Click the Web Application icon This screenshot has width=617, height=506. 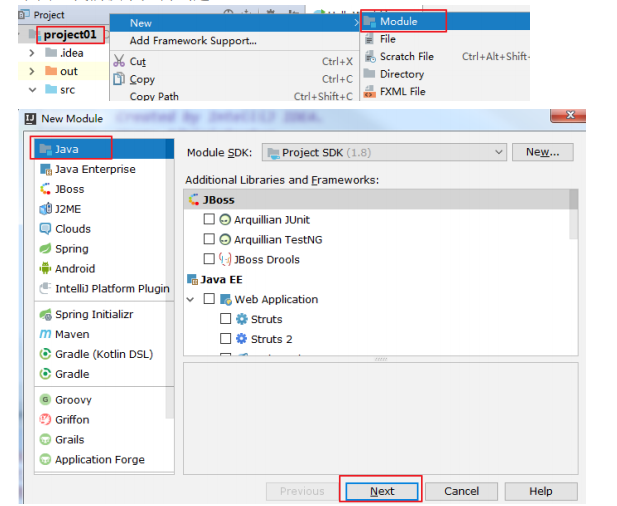pyautogui.click(x=226, y=299)
